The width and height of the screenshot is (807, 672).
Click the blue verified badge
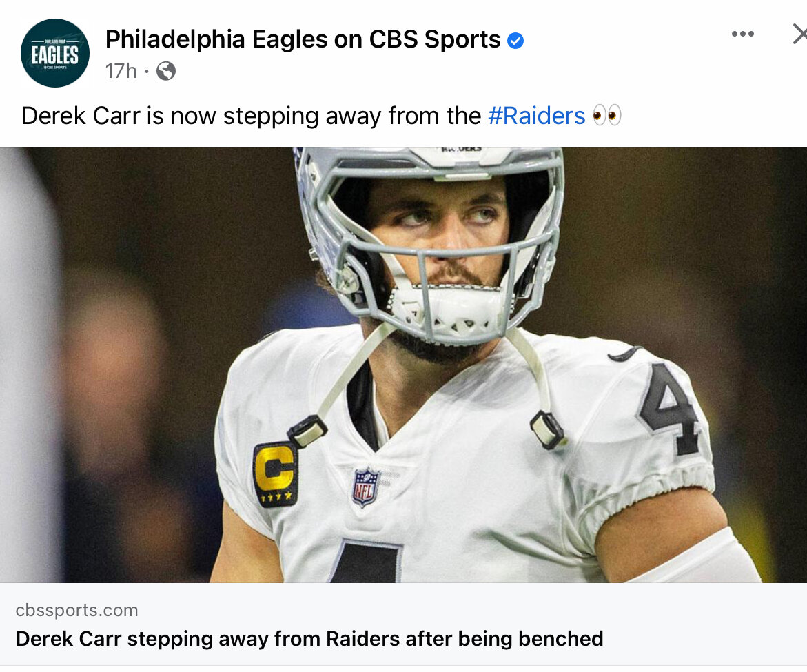coord(515,40)
